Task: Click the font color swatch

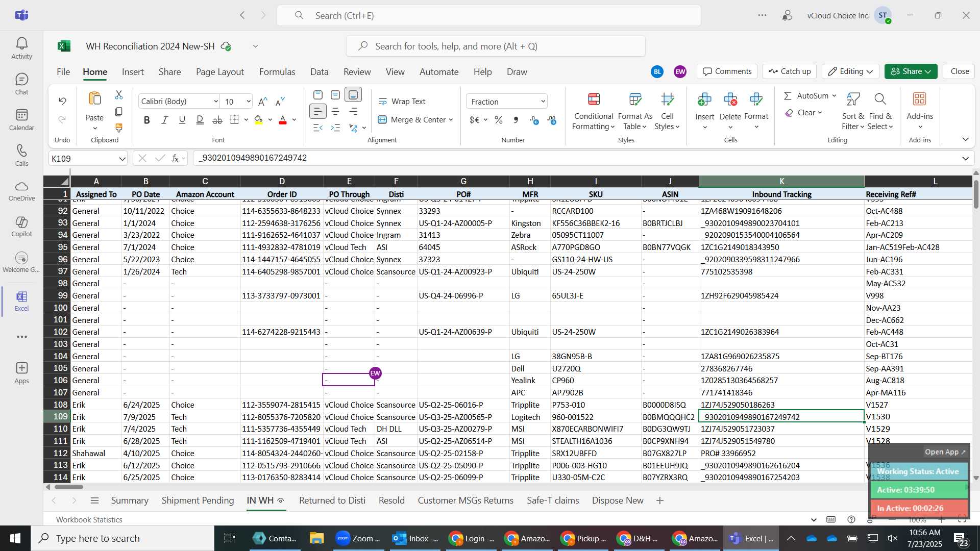Action: pos(283,120)
